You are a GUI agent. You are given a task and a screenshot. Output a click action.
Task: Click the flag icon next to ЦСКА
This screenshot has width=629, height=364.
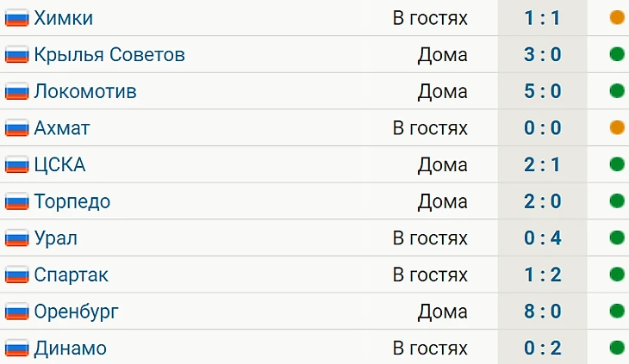(17, 165)
